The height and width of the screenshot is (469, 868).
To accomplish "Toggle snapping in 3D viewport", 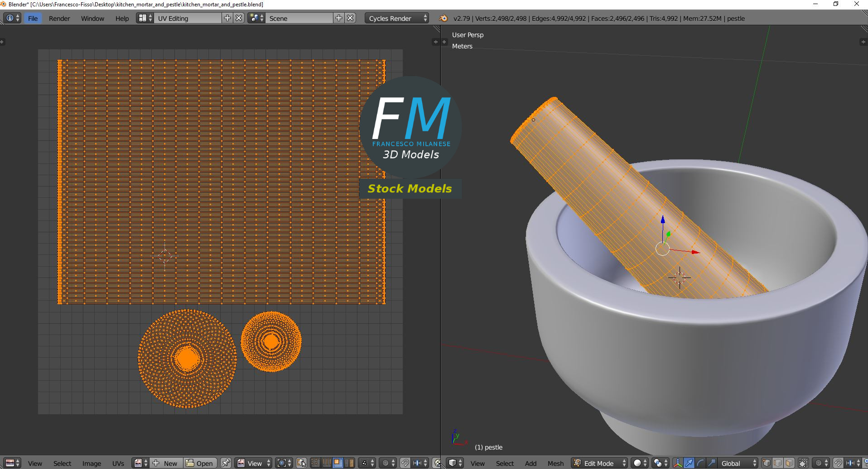I will coord(839,463).
